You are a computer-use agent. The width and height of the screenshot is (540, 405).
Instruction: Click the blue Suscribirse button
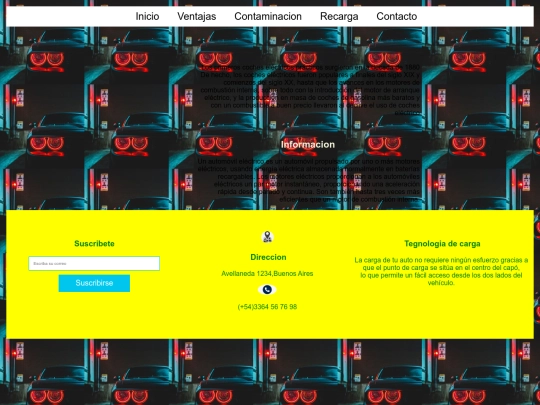tap(94, 283)
